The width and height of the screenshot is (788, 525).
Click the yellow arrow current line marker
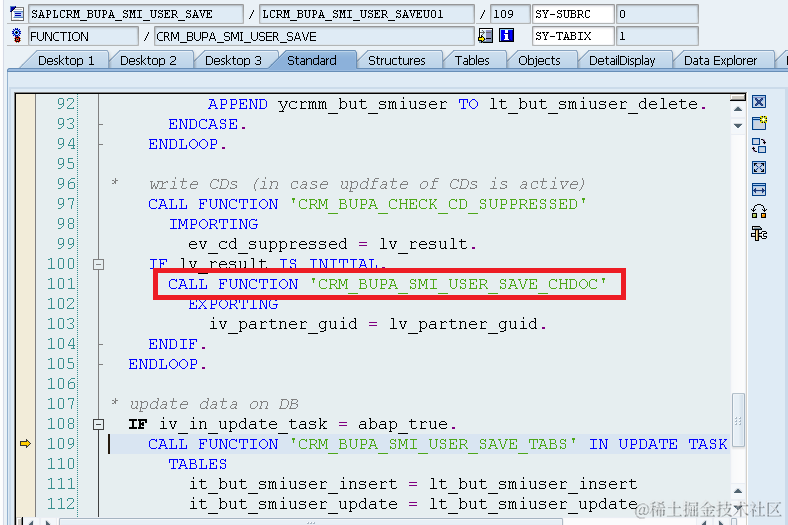pyautogui.click(x=25, y=444)
